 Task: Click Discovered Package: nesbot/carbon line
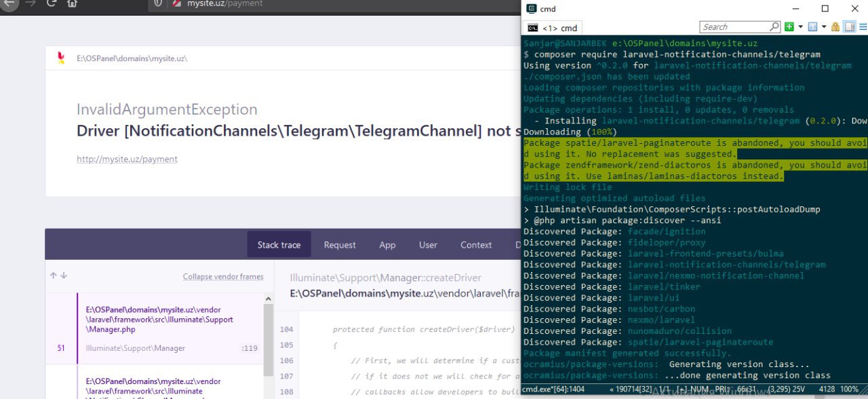(x=609, y=309)
